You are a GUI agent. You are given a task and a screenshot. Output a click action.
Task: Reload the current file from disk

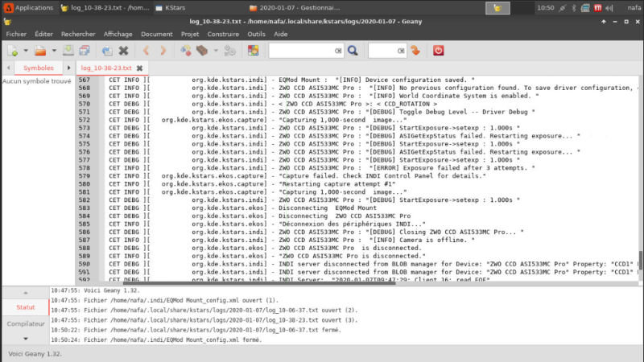tap(107, 51)
